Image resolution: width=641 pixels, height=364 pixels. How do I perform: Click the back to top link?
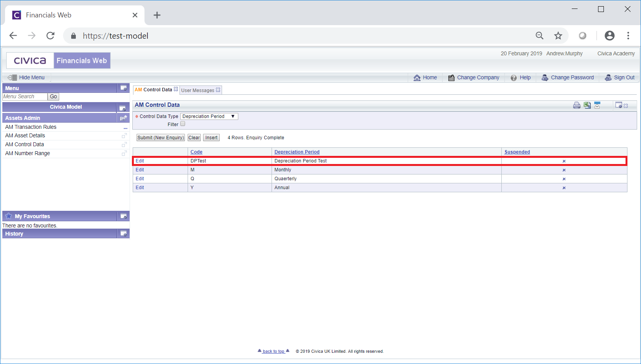click(x=273, y=351)
